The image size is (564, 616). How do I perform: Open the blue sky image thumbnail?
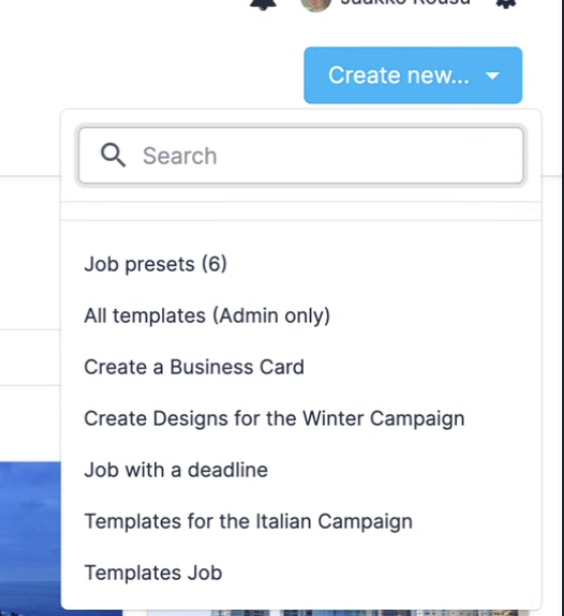[30, 539]
